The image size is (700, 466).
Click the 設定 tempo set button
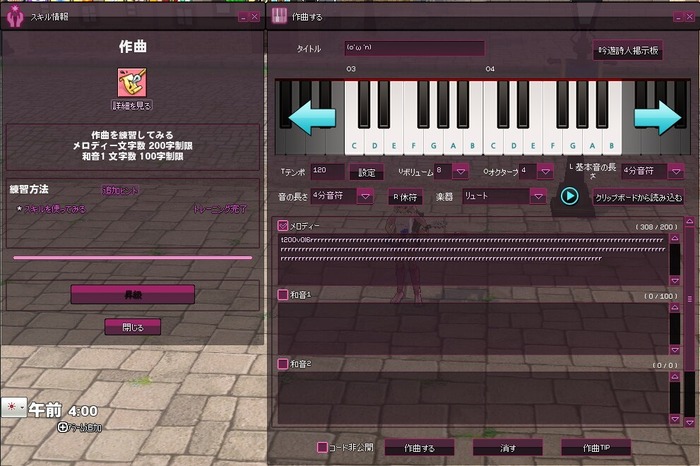[x=367, y=172]
